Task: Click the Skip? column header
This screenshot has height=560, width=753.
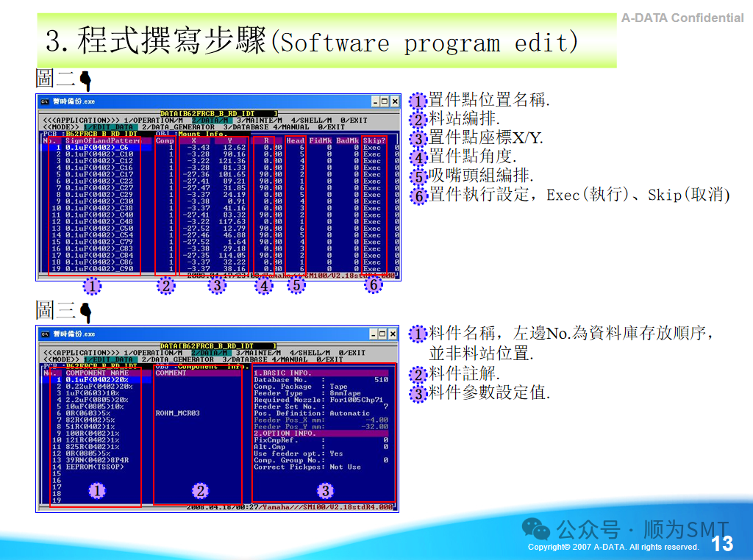Action: (374, 141)
